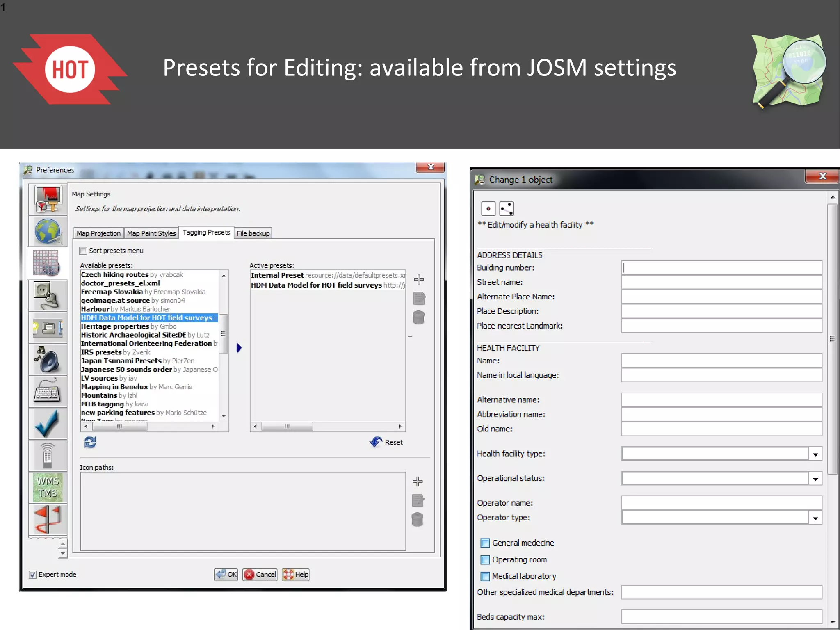The height and width of the screenshot is (630, 840).
Task: Open the Data Validator checkmark icon
Action: [x=48, y=424]
